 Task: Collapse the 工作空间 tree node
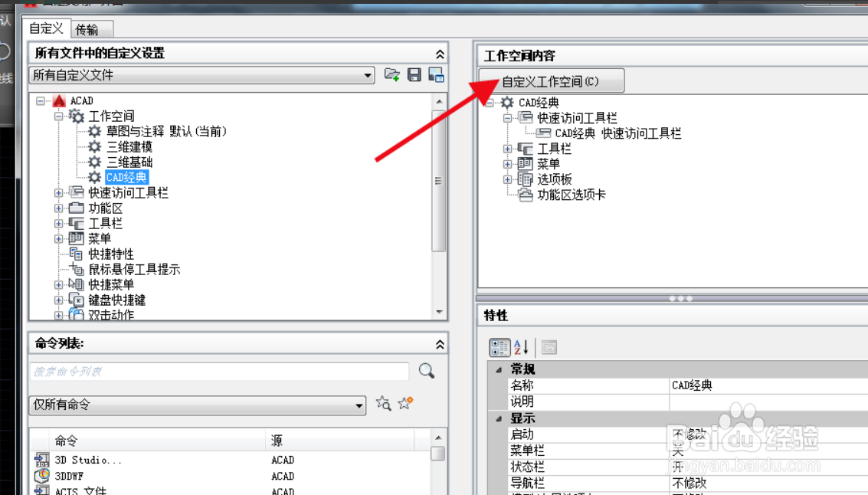pyautogui.click(x=58, y=116)
